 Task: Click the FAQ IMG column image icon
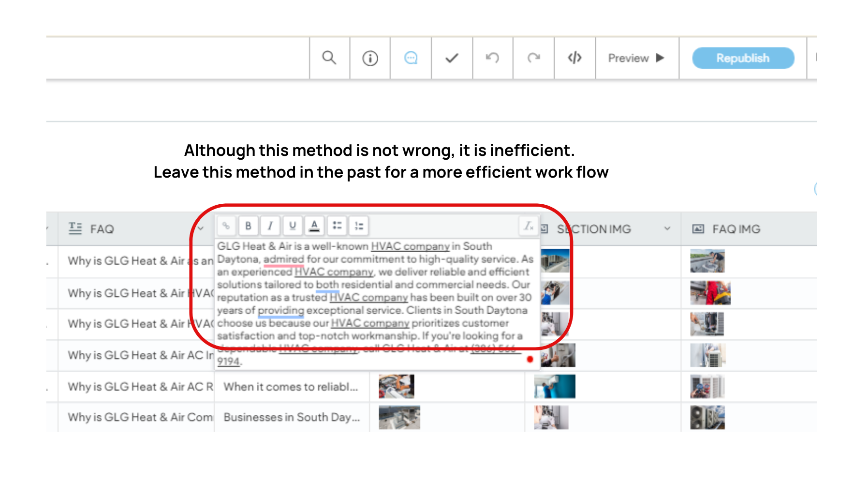coord(698,229)
